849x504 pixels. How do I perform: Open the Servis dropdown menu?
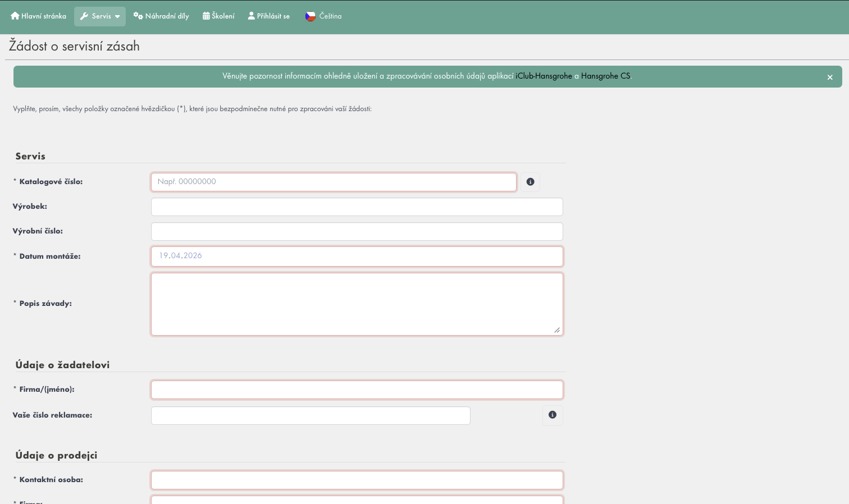click(x=100, y=16)
